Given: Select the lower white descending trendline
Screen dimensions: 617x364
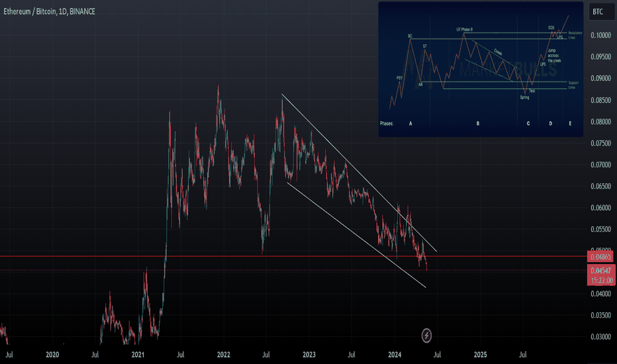Looking at the screenshot, I should click(x=356, y=235).
